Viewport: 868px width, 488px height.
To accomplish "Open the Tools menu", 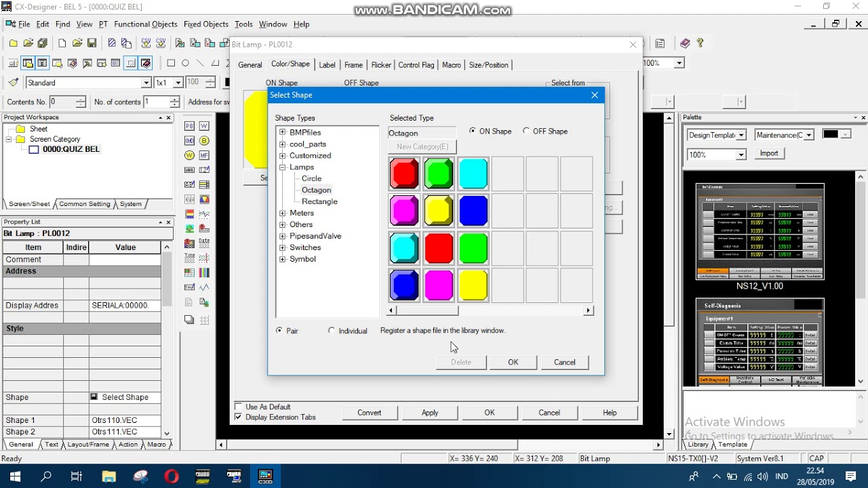I will click(243, 24).
